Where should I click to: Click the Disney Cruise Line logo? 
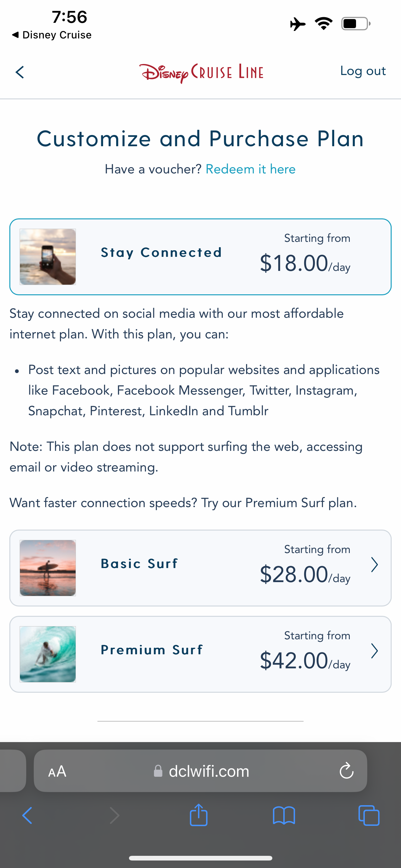[x=201, y=72]
